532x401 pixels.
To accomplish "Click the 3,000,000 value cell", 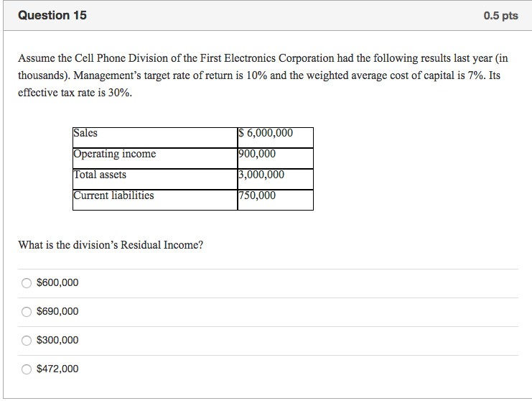I will pos(275,175).
